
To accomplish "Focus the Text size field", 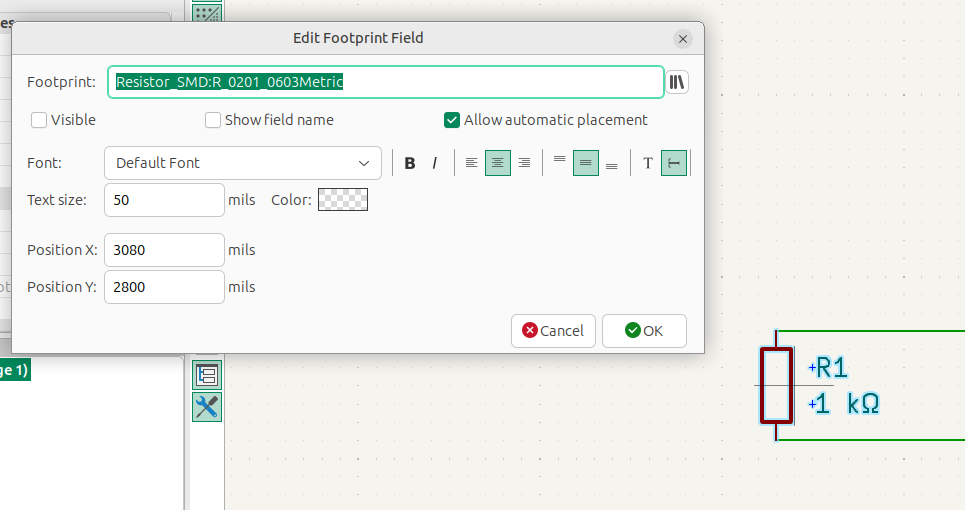I will pos(164,200).
